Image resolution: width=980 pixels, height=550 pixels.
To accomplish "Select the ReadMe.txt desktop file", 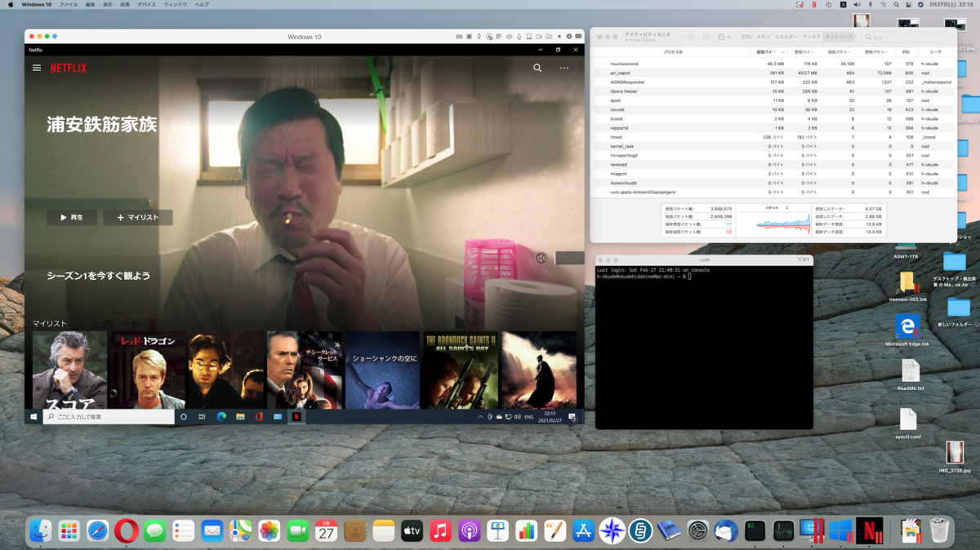I will pos(910,375).
